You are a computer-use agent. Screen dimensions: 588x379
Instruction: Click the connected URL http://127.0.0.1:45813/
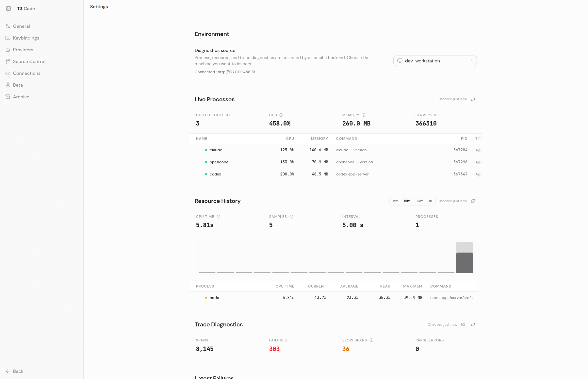pos(237,72)
